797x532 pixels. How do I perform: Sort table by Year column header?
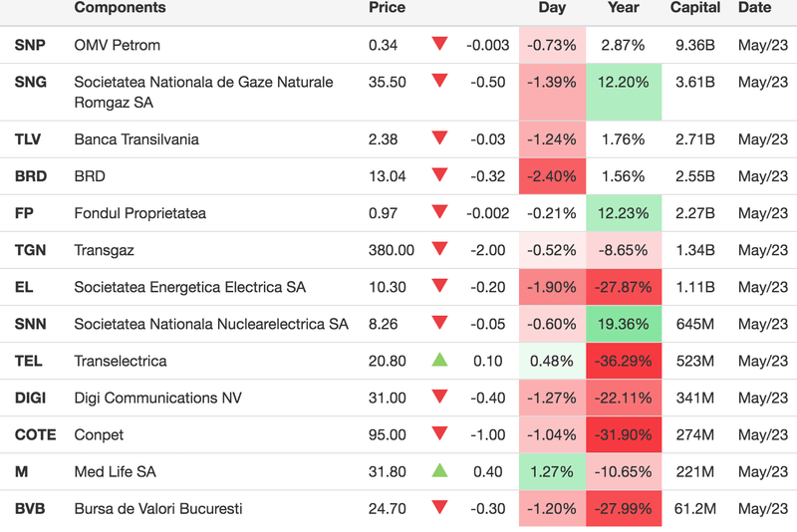click(x=624, y=8)
